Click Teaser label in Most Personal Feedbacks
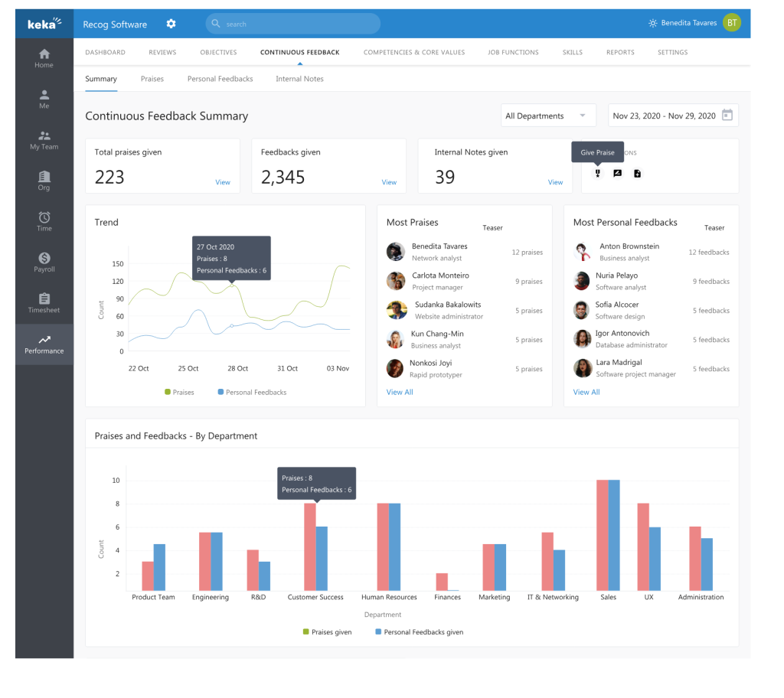This screenshot has width=784, height=698. click(714, 227)
